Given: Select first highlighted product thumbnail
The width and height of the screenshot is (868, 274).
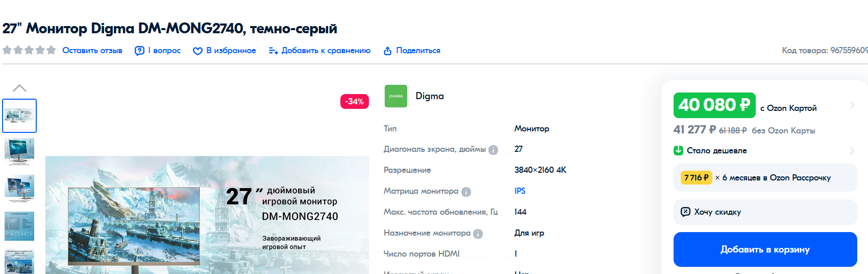Looking at the screenshot, I should (x=19, y=116).
